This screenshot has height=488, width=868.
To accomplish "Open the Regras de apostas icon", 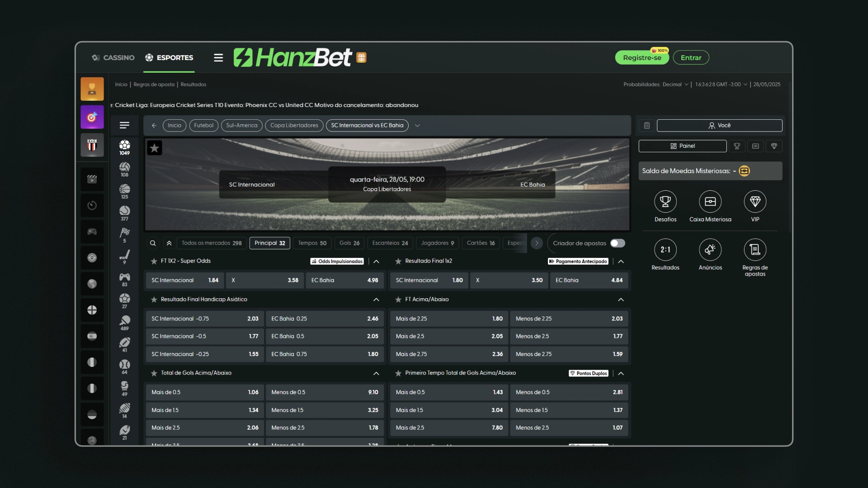I will point(755,249).
